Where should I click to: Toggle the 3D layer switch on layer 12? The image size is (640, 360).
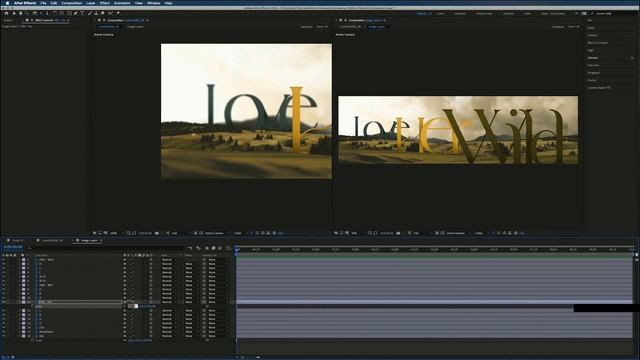(x=151, y=311)
